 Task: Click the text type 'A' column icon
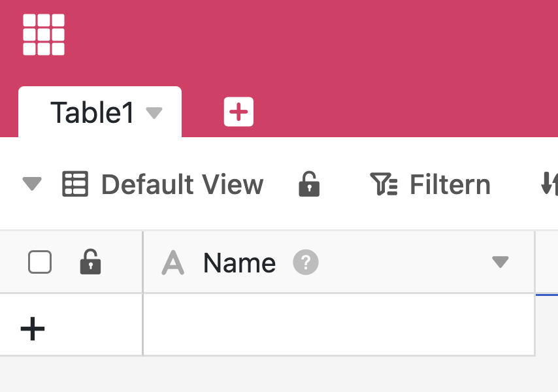(x=172, y=263)
